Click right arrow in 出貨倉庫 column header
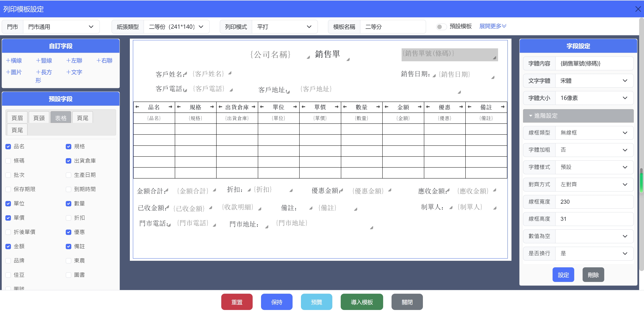Image resolution: width=644 pixels, height=313 pixels. pyautogui.click(x=253, y=107)
